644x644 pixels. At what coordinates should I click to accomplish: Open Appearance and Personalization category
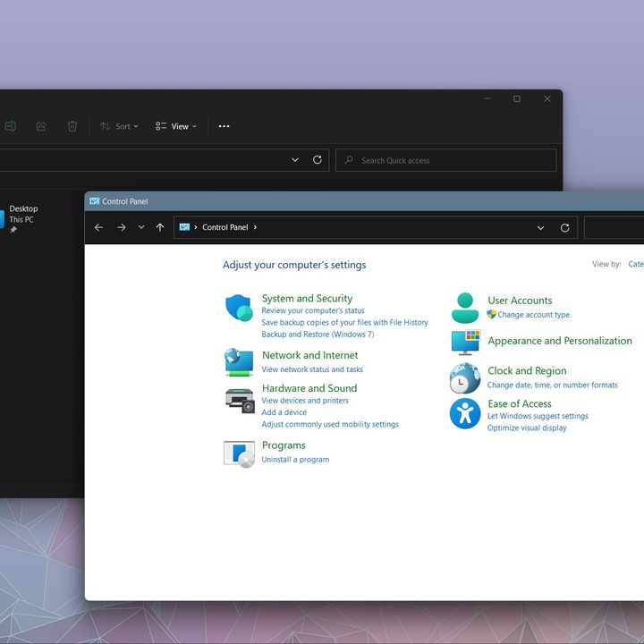(x=560, y=341)
